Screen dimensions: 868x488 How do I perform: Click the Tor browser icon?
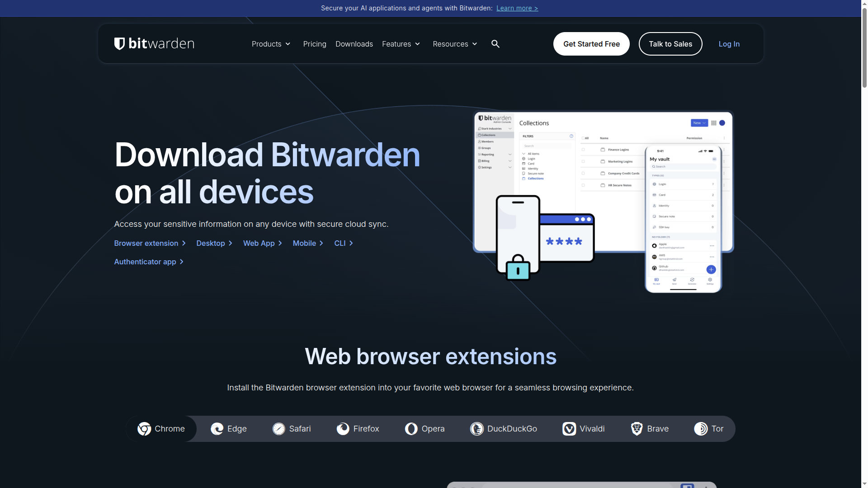click(x=701, y=429)
